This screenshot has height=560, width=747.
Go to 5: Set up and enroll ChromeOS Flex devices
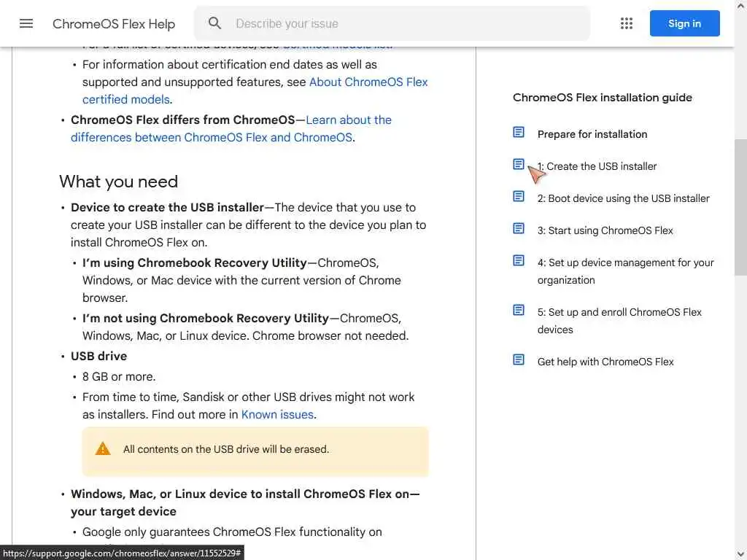(x=619, y=321)
